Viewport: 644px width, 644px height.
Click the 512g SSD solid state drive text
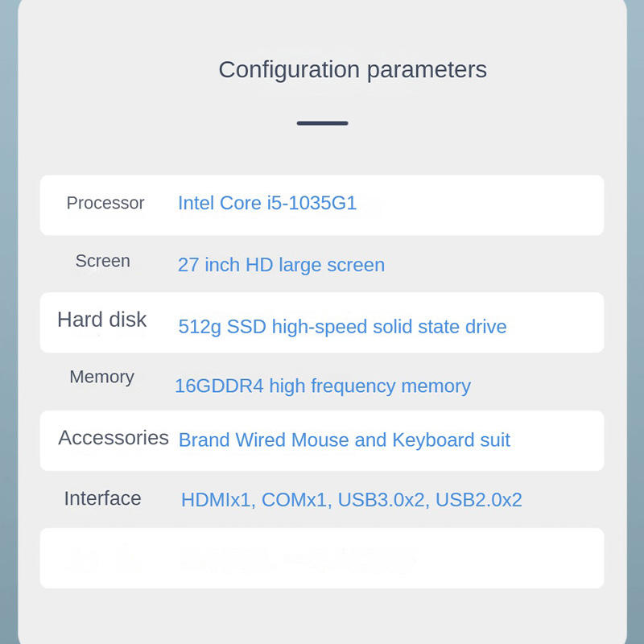point(342,327)
